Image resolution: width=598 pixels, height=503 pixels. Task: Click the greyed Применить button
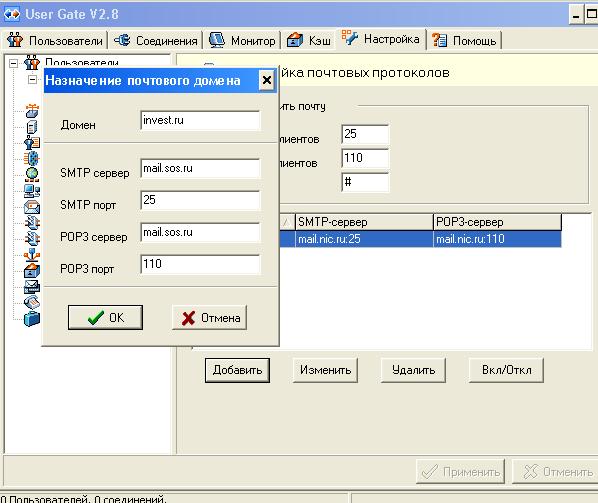[x=461, y=472]
